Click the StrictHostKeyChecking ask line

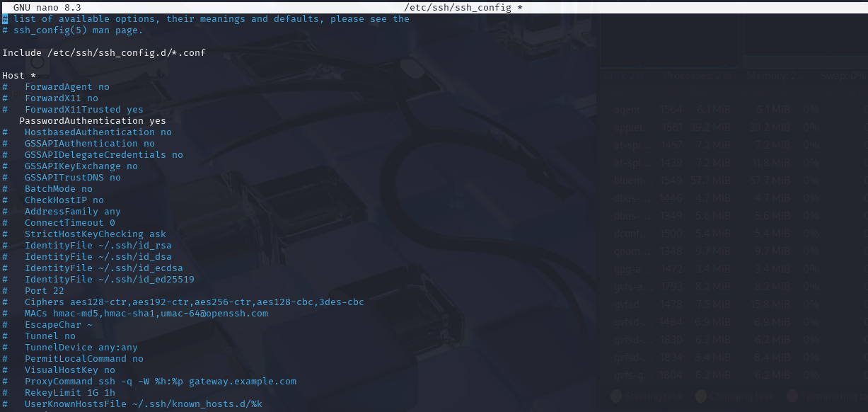(95, 234)
